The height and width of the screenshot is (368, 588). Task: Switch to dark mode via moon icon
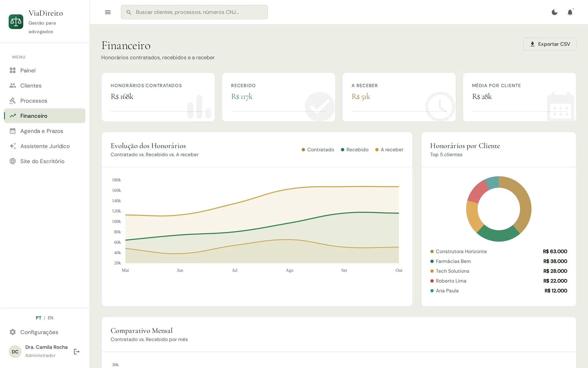tap(554, 12)
